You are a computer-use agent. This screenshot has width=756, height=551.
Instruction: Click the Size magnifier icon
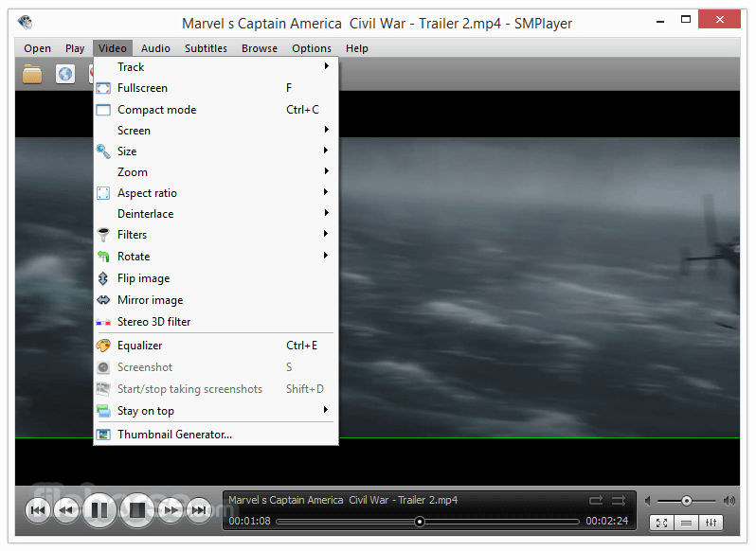coord(103,151)
